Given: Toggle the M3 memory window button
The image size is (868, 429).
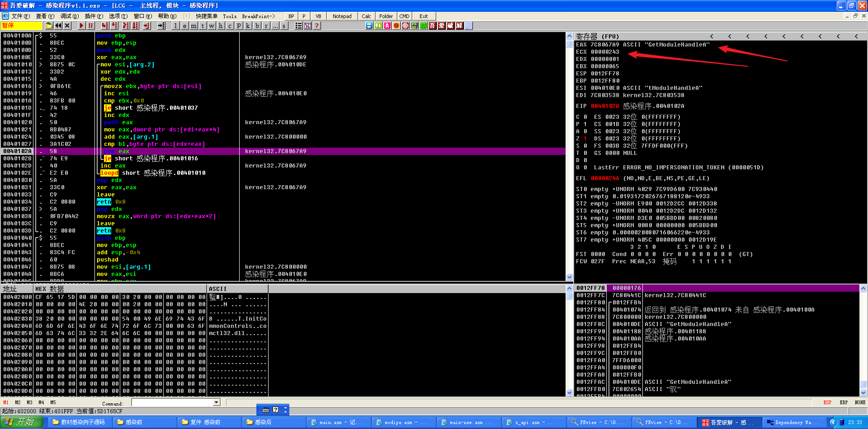Looking at the screenshot, I should [29, 402].
